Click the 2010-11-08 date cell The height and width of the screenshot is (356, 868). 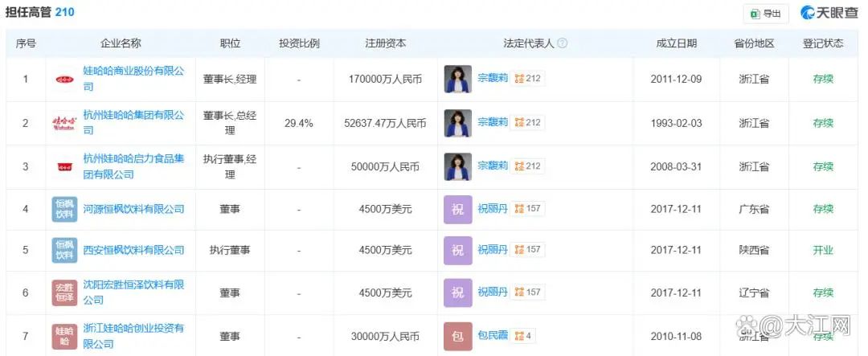coord(676,336)
